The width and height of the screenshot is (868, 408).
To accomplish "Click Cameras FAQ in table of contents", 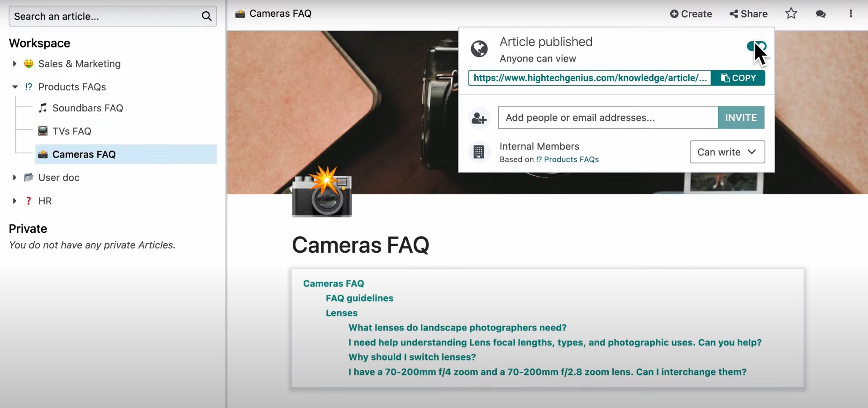I will (334, 283).
